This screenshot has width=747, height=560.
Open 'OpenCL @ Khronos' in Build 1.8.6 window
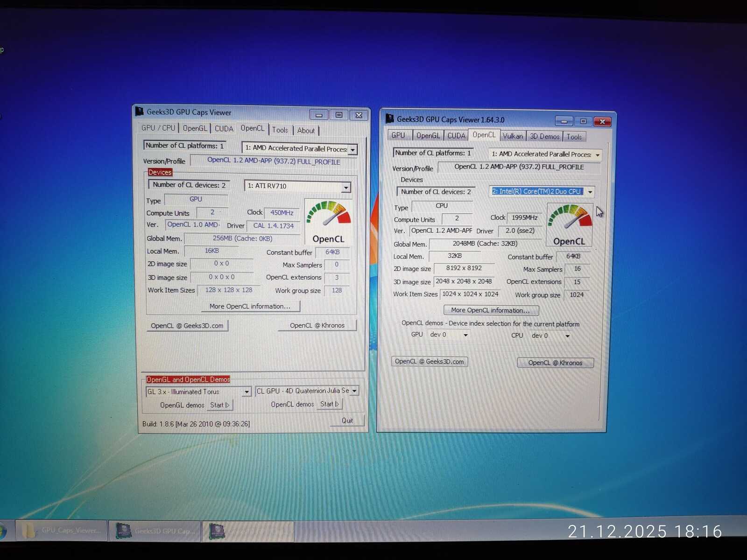point(317,325)
